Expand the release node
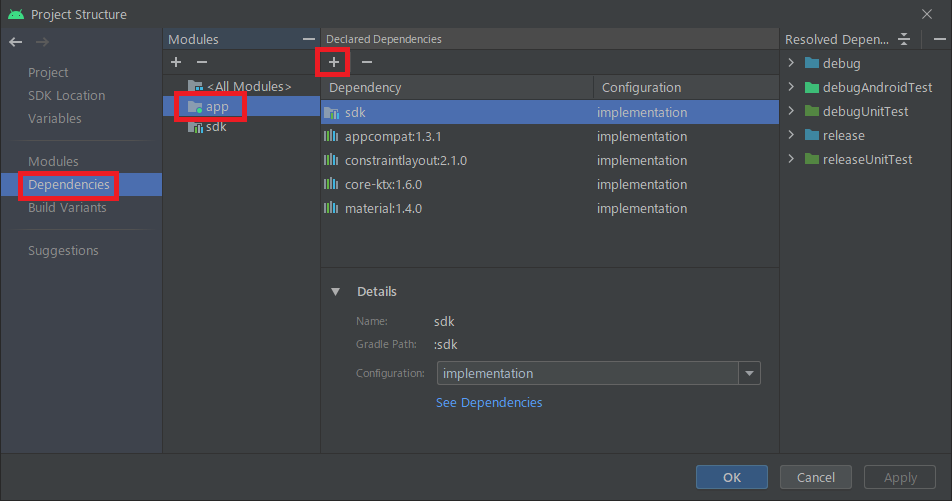This screenshot has width=952, height=501. coord(791,135)
